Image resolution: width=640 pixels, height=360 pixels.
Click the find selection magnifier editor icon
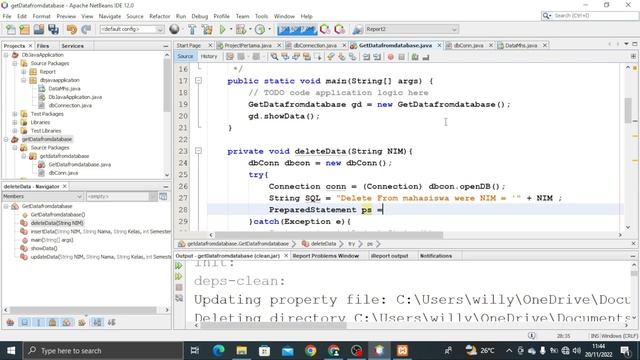pyautogui.click(x=274, y=57)
